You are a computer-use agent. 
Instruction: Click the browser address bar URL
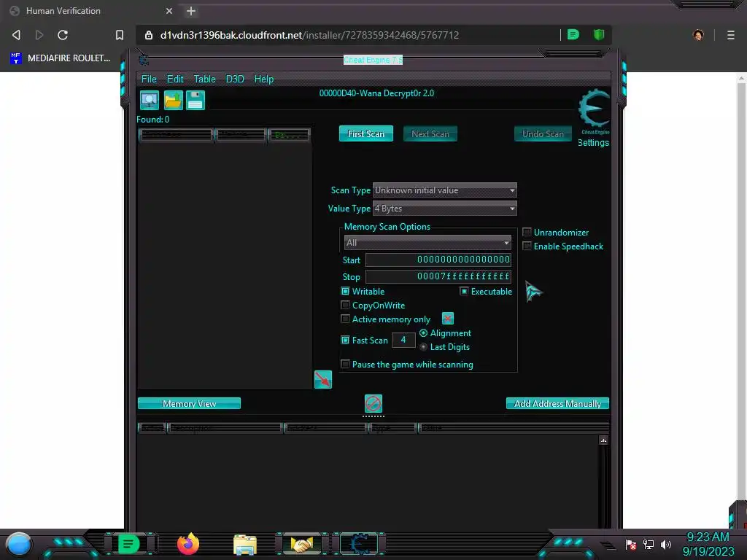[x=309, y=35]
